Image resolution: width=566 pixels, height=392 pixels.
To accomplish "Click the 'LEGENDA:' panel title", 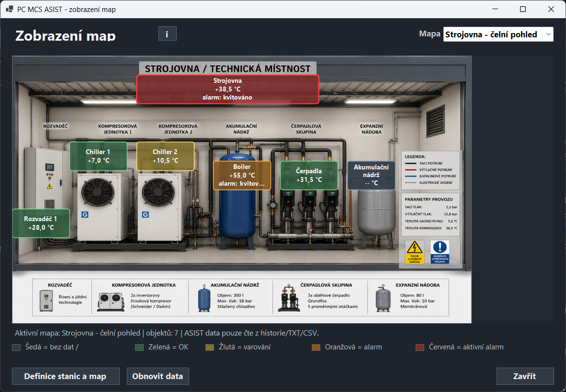I will tap(415, 157).
